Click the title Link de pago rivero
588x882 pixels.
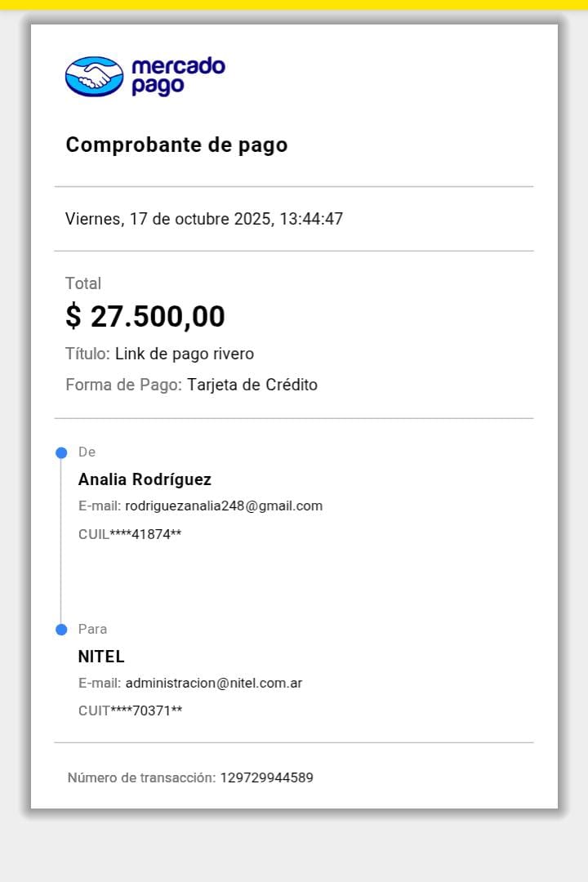185,354
